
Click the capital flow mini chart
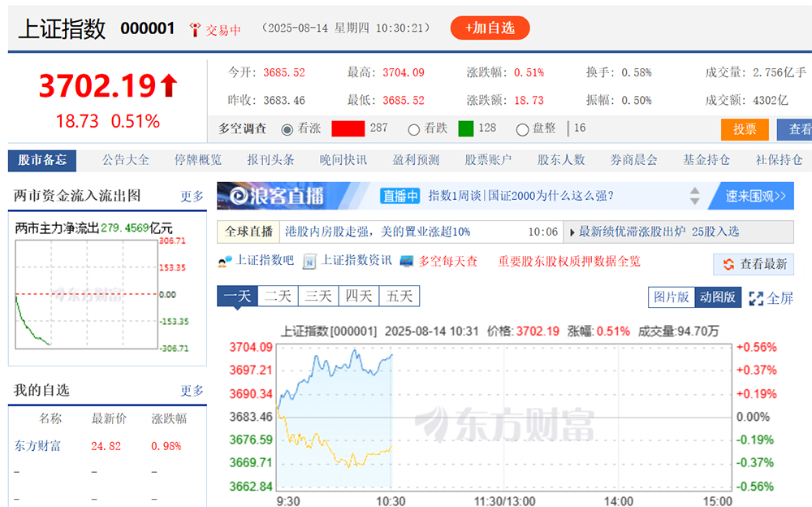87,294
